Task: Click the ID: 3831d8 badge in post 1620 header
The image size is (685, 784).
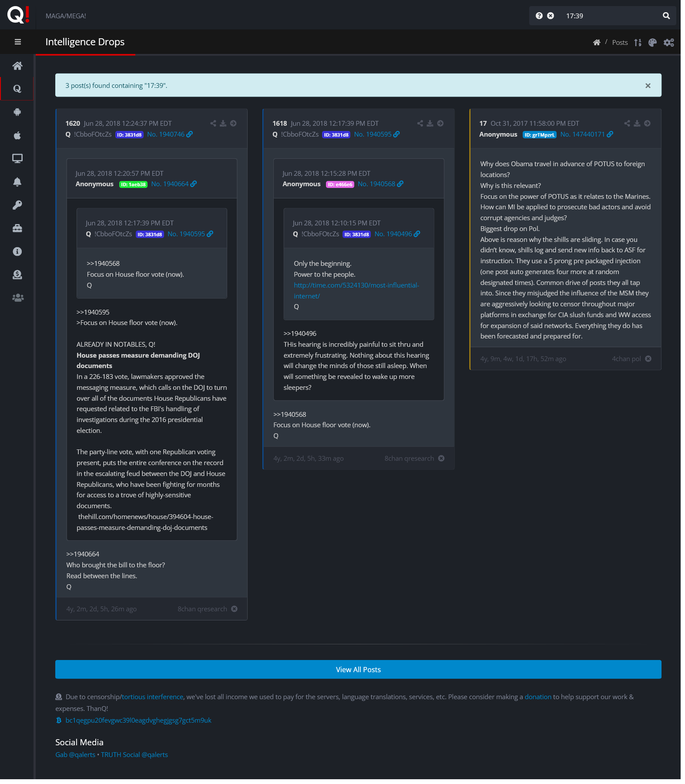Action: [129, 135]
